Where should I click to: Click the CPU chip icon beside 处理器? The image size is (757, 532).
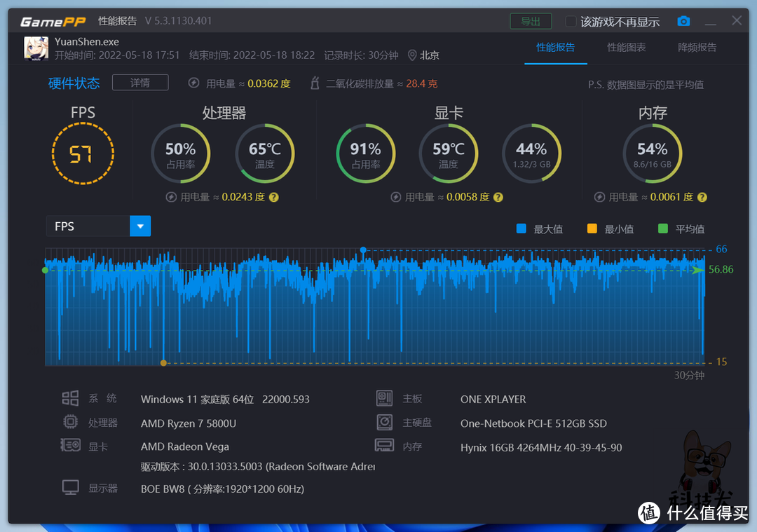coord(71,422)
